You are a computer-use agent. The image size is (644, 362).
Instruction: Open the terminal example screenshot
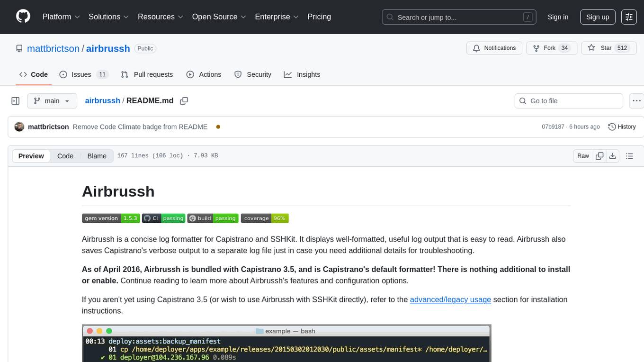(x=286, y=344)
